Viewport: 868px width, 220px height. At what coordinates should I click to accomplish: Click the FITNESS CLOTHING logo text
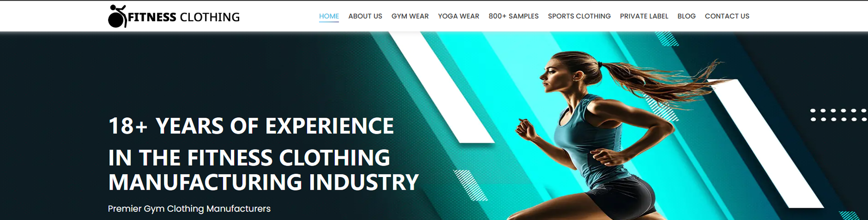click(184, 17)
